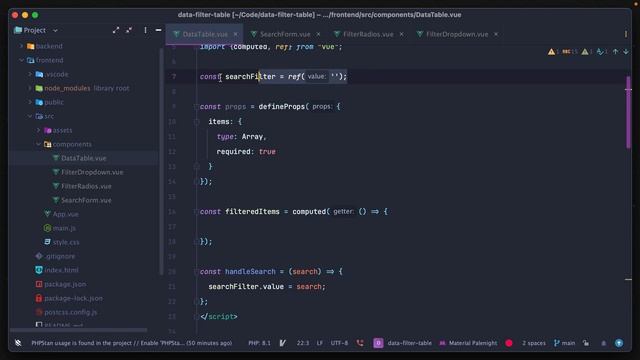Toggle the code fold marker at defineProps line
The width and height of the screenshot is (640, 360).
click(x=196, y=107)
